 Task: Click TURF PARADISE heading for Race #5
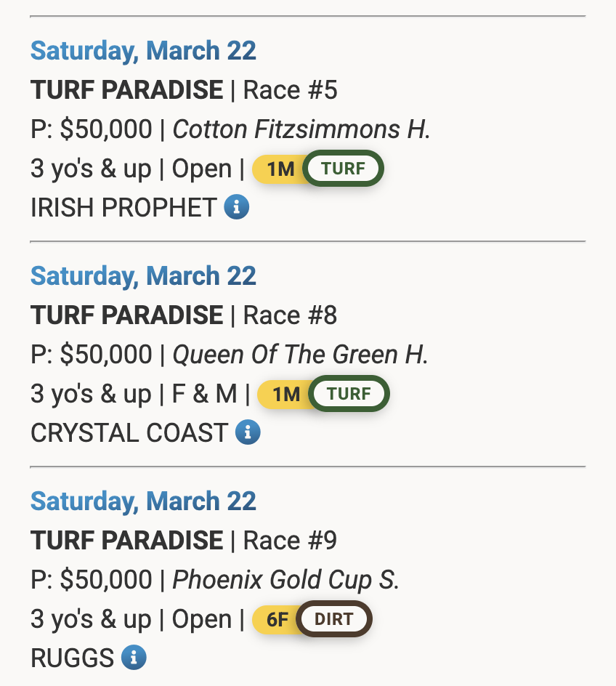click(127, 90)
